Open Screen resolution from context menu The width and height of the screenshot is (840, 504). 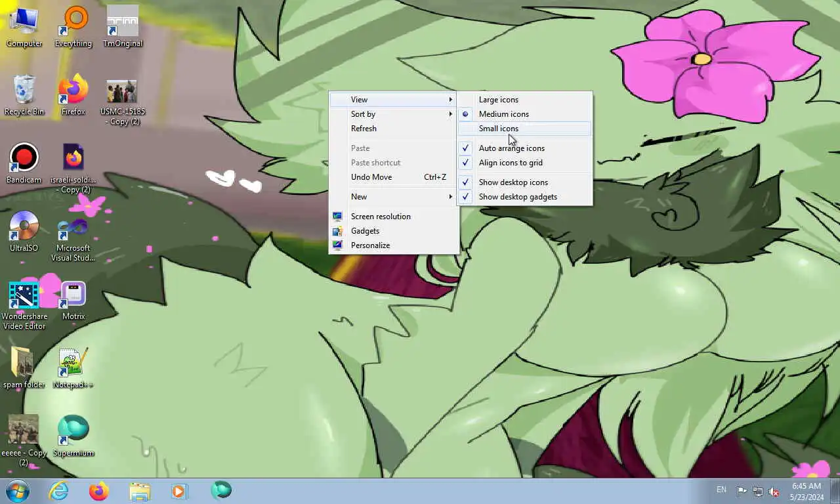pos(394,217)
